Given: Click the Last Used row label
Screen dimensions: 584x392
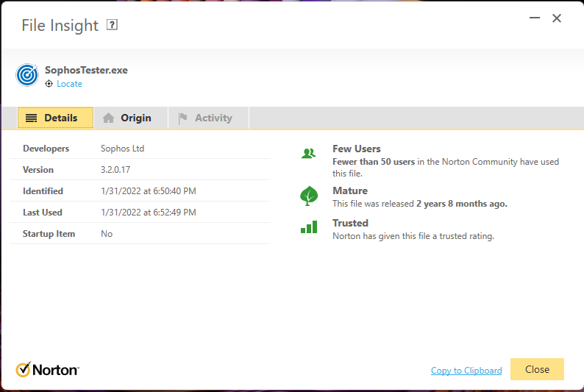Looking at the screenshot, I should coord(43,213).
